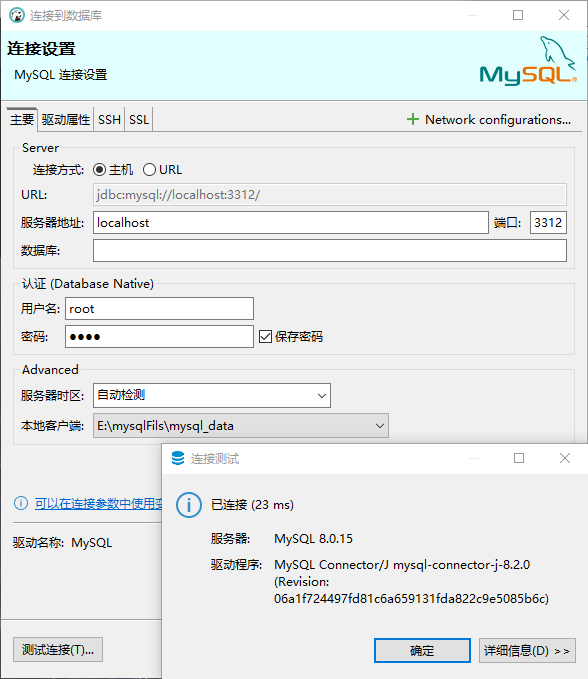This screenshot has width=588, height=679.
Task: Click the 测试连接(T)... button
Action: coord(58,650)
